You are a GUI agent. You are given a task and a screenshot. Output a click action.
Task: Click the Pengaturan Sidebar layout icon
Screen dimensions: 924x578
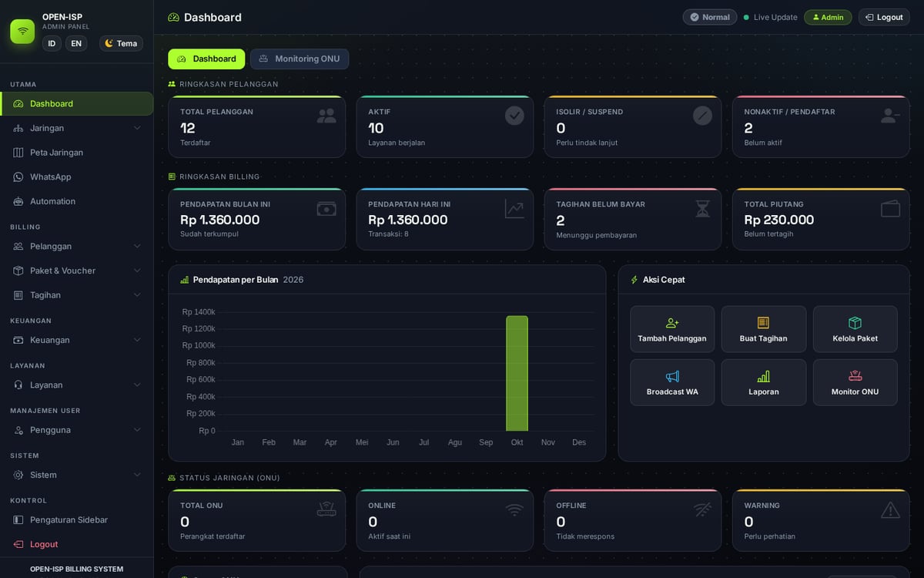18,520
